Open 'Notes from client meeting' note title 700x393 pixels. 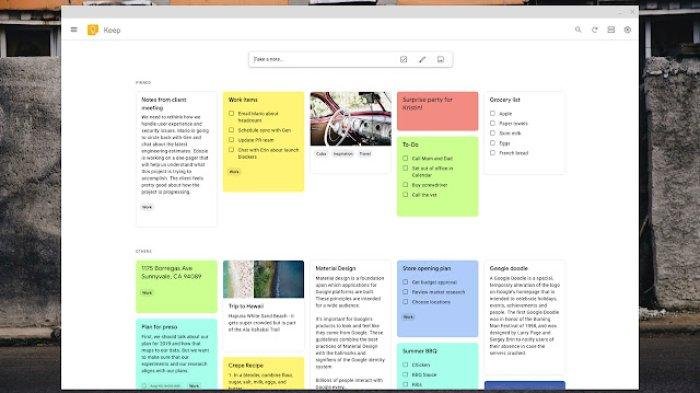[x=164, y=104]
